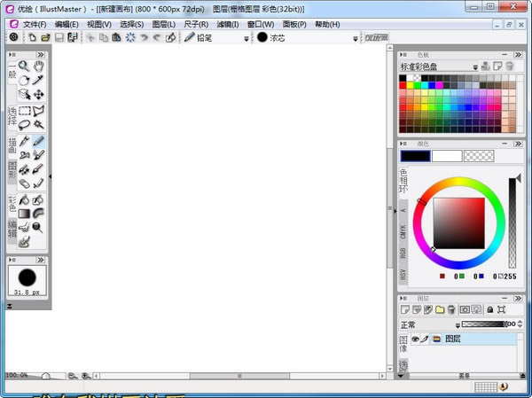
Task: Pick the rectangular marquee selection tool
Action: coord(24,111)
